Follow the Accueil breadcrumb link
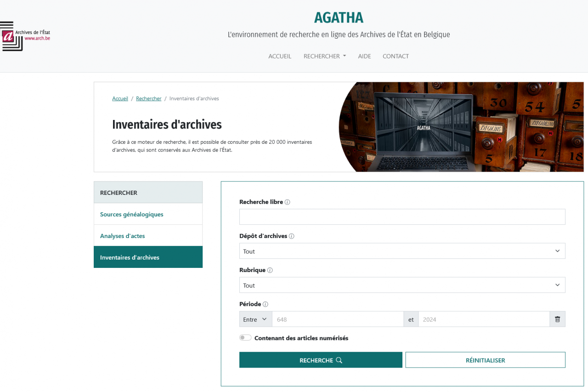The width and height of the screenshot is (588, 392). pyautogui.click(x=120, y=98)
